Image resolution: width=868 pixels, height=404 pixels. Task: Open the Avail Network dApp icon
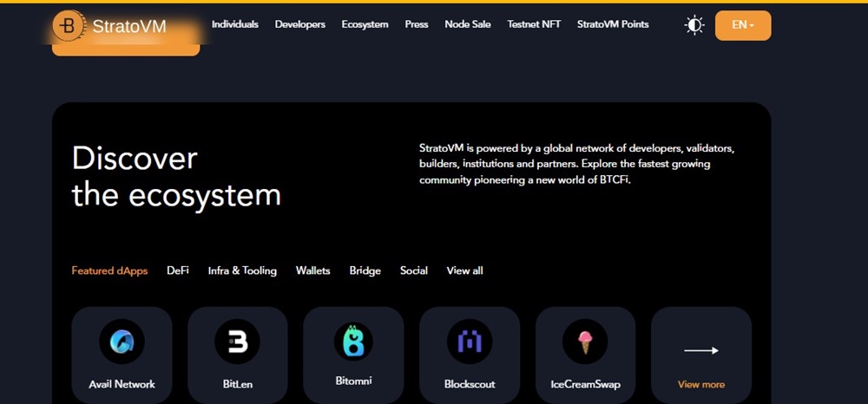coord(122,343)
